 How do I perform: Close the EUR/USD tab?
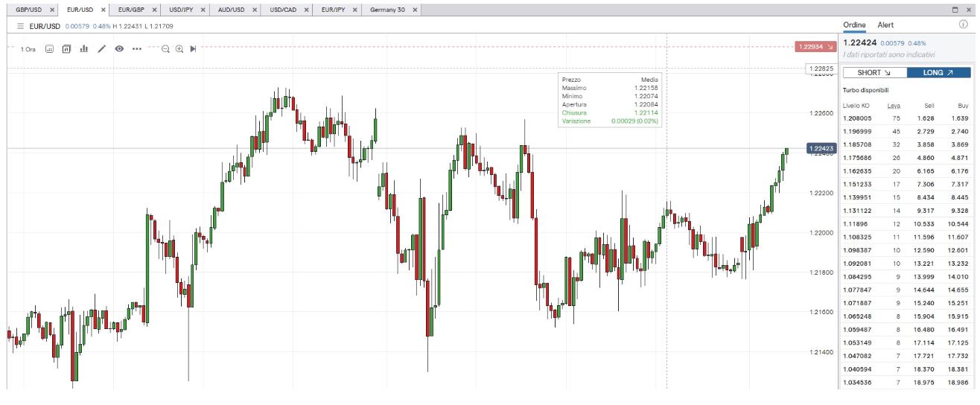[103, 10]
